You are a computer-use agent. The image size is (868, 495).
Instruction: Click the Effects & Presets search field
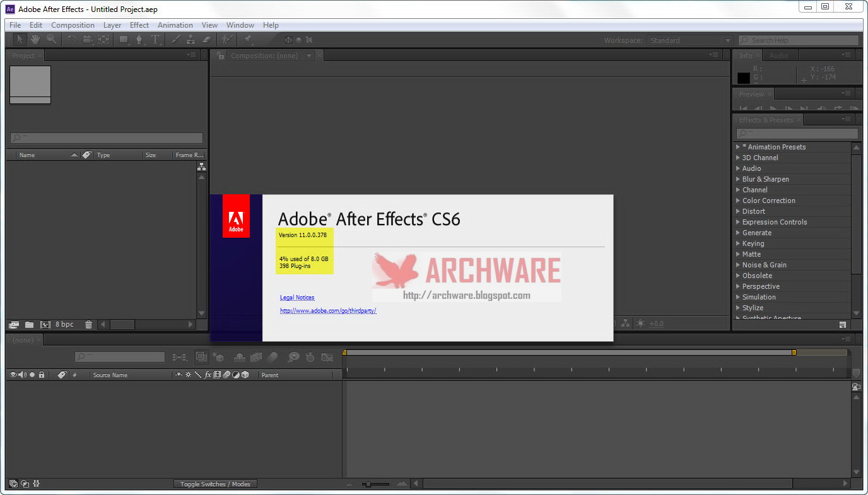(x=797, y=134)
